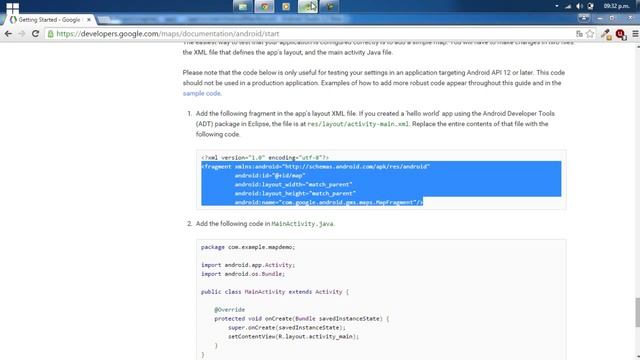Click the taskbar icon under the mouse cursor
Screen dimensions: 640x360
point(307,6)
